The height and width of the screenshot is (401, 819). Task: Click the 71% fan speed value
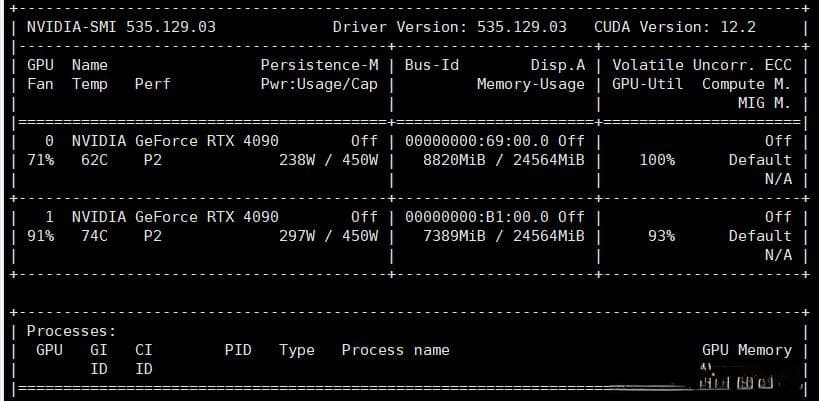[41, 160]
